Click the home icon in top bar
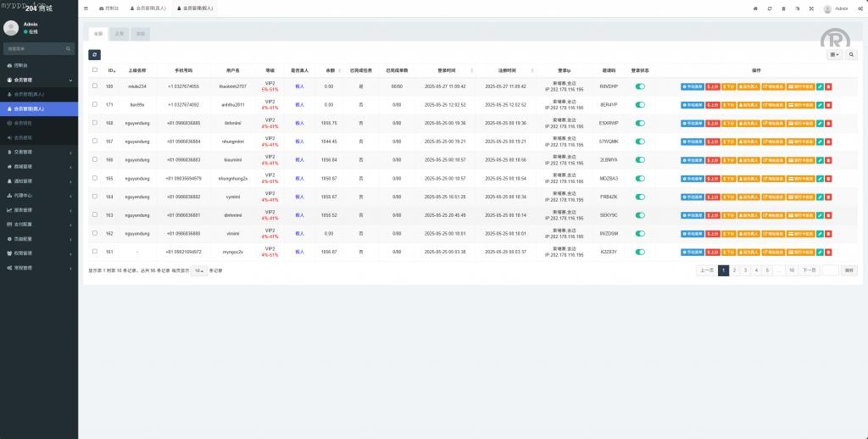868x439 pixels. click(755, 8)
